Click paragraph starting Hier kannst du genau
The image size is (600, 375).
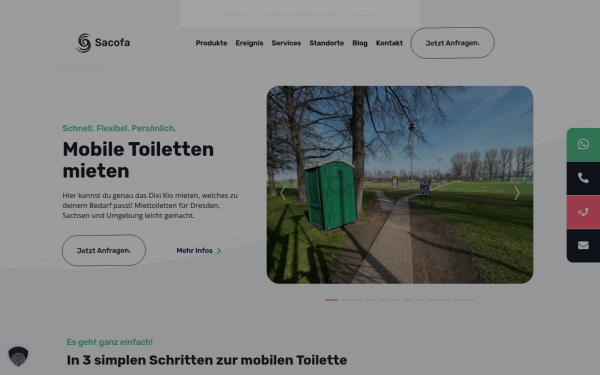[150, 205]
